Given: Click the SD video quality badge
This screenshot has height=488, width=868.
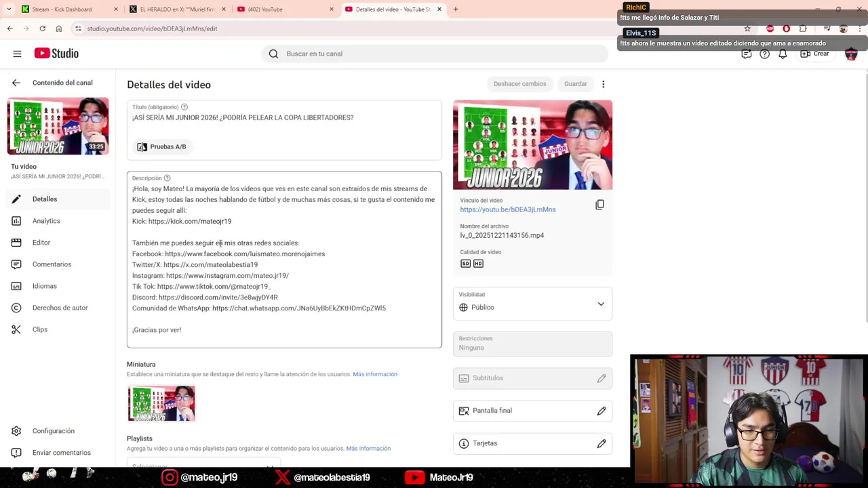Looking at the screenshot, I should 465,264.
